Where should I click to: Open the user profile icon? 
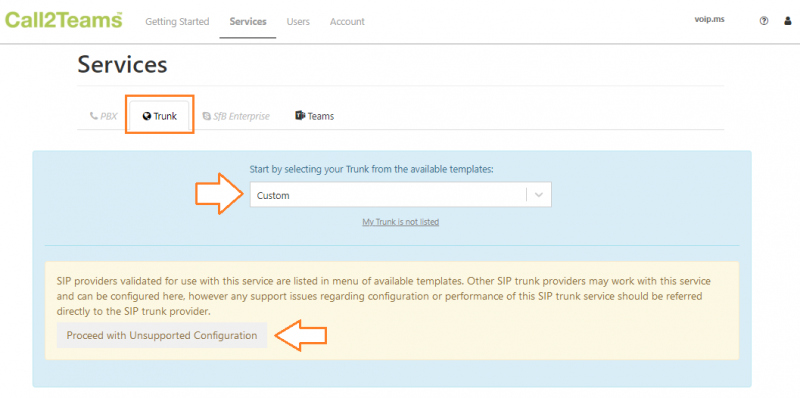click(788, 21)
